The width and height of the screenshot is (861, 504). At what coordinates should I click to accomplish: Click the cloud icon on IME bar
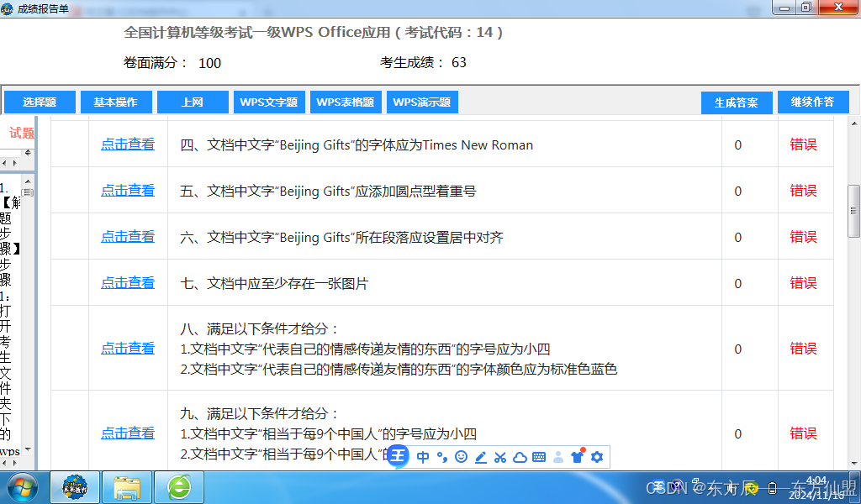point(520,457)
